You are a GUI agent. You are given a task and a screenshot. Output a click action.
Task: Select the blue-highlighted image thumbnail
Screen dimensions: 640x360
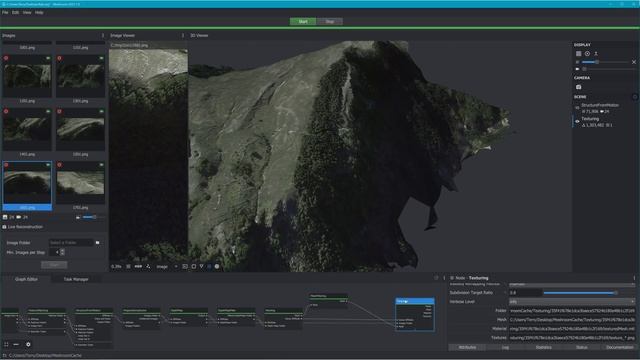pos(27,186)
